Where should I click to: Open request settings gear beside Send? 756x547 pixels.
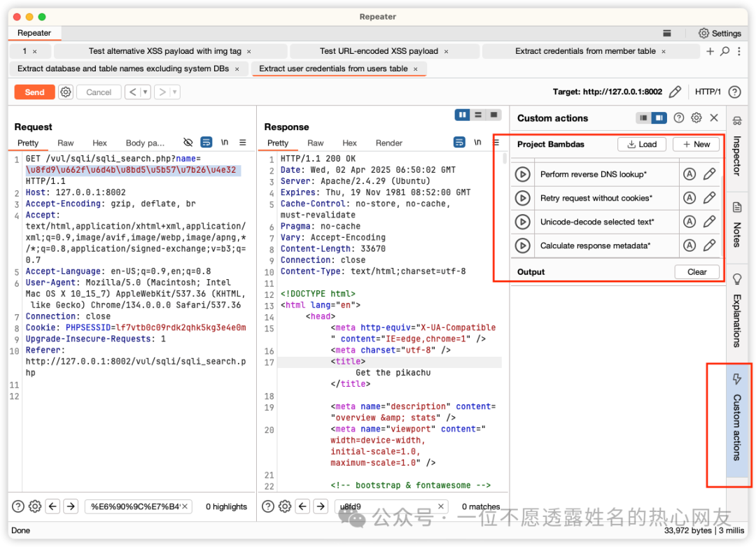[66, 92]
